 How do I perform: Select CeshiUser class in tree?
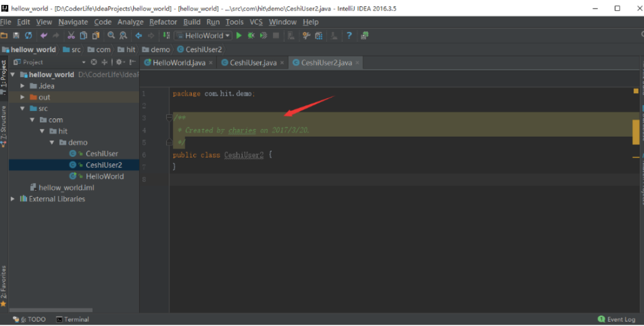tap(102, 154)
